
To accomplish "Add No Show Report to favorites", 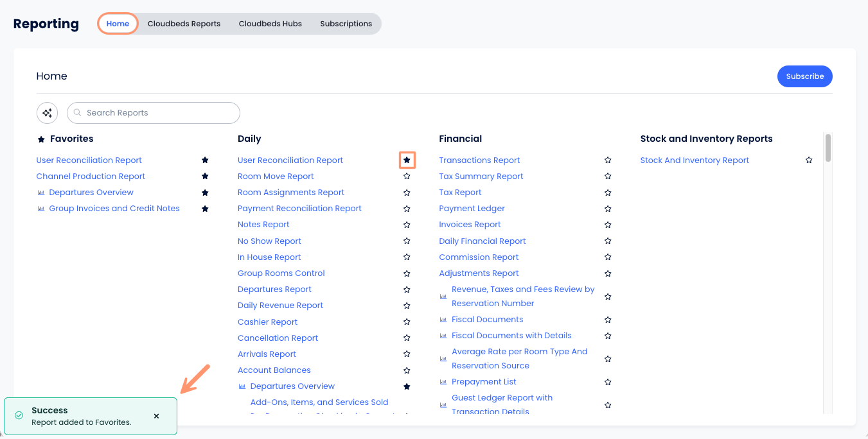I will pyautogui.click(x=407, y=241).
